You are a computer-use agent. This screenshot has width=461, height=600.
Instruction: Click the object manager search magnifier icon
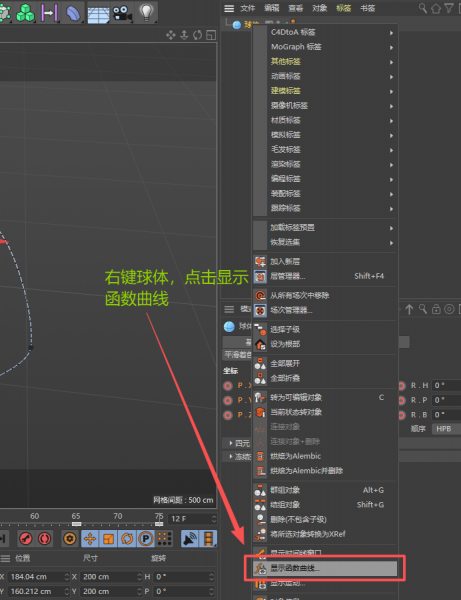point(423,8)
